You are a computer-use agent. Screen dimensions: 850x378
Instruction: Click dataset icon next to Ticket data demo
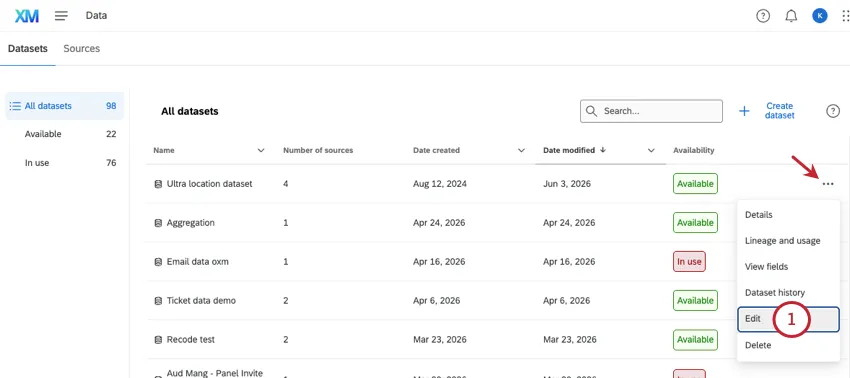point(158,301)
